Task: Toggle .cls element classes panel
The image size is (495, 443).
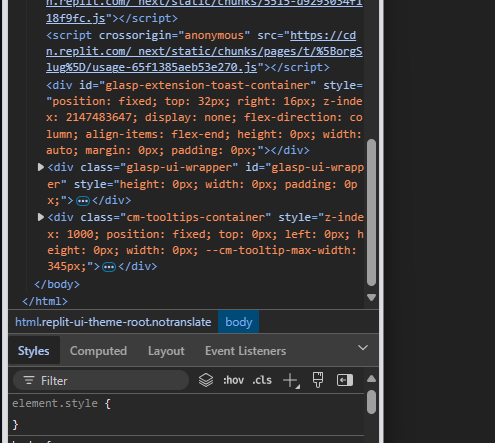Action: coord(262,380)
